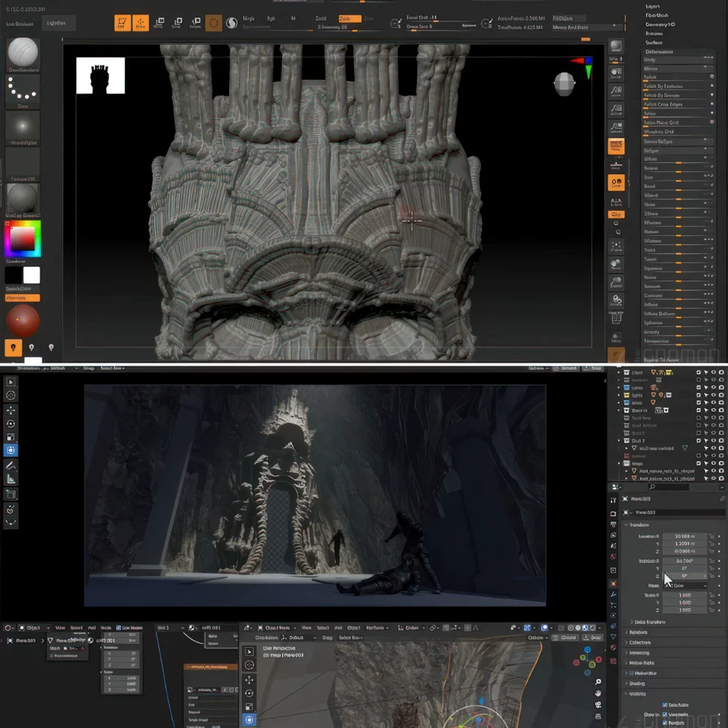Select the white secondary color swatch
The image size is (728, 728).
point(32,275)
